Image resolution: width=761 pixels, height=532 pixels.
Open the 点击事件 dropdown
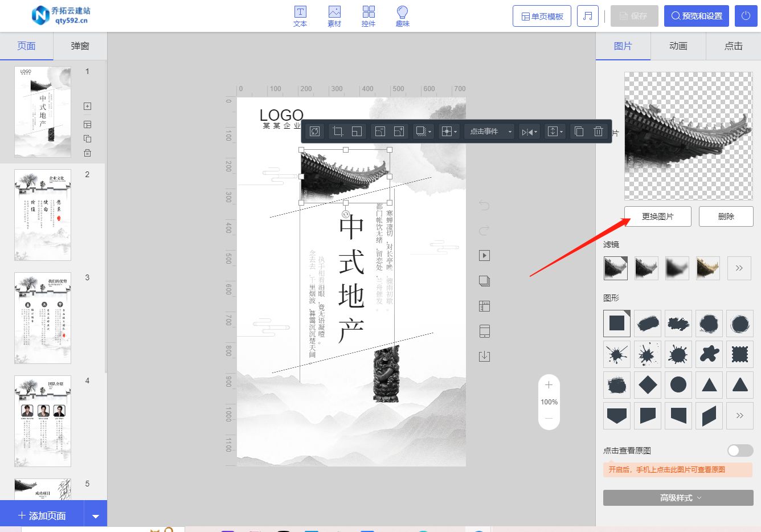point(489,132)
